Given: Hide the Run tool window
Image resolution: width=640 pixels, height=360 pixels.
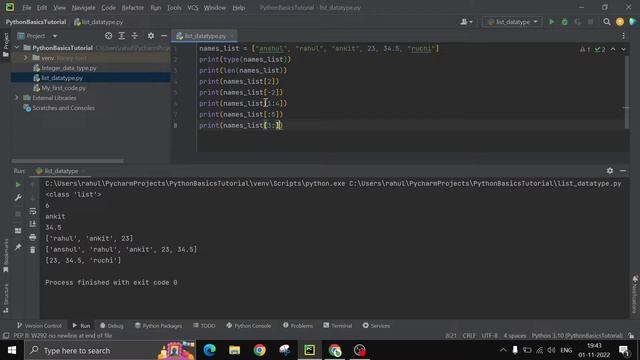Looking at the screenshot, I should [623, 171].
